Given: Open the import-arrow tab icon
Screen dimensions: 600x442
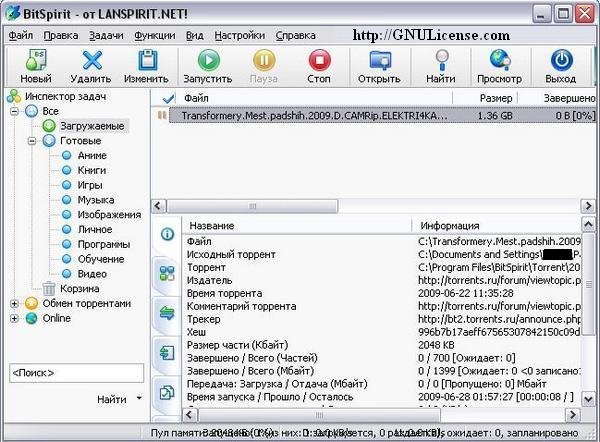Looking at the screenshot, I should (167, 352).
